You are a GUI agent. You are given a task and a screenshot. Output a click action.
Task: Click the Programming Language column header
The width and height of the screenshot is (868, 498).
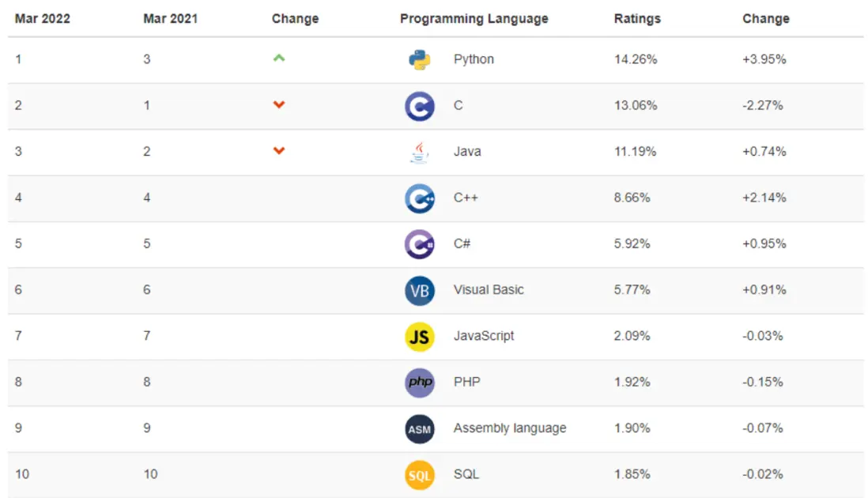click(474, 19)
